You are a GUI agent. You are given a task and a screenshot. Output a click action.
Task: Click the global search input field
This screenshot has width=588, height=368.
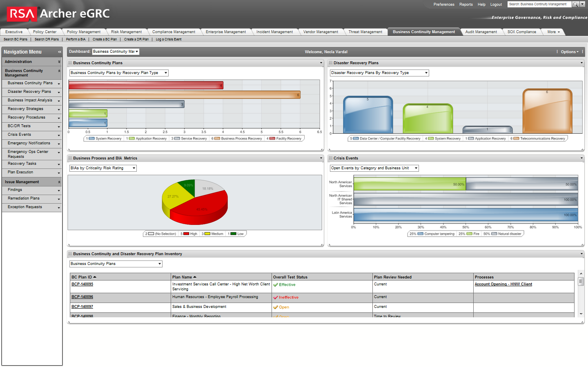539,4
